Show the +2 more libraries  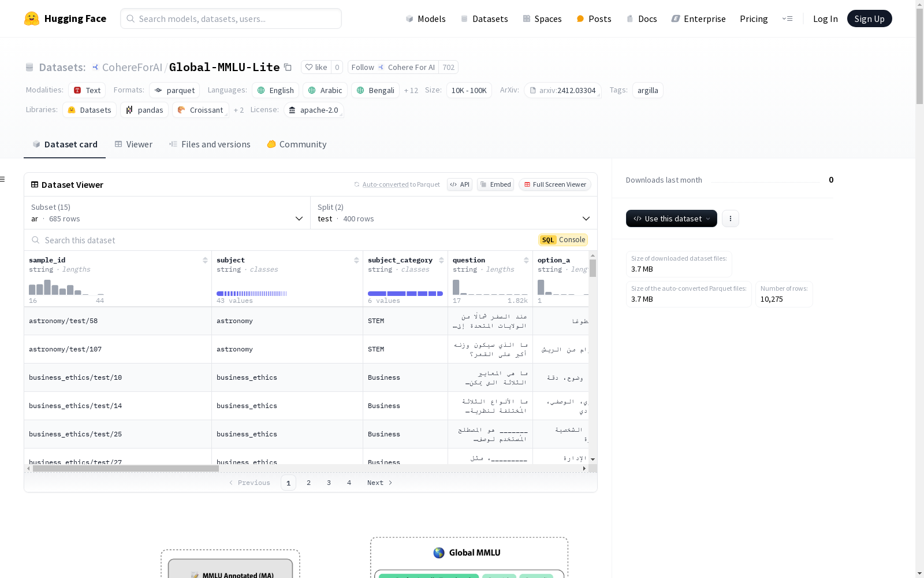click(239, 110)
